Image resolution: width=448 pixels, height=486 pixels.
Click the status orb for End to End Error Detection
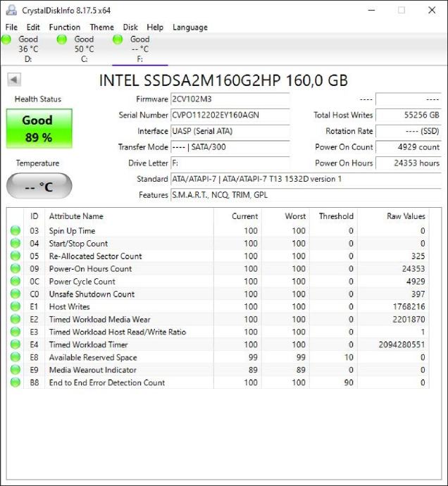(x=15, y=382)
